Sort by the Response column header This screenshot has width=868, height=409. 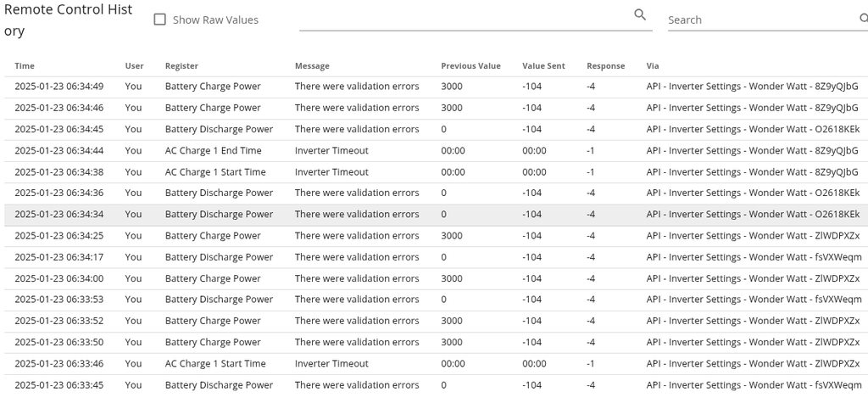[605, 66]
